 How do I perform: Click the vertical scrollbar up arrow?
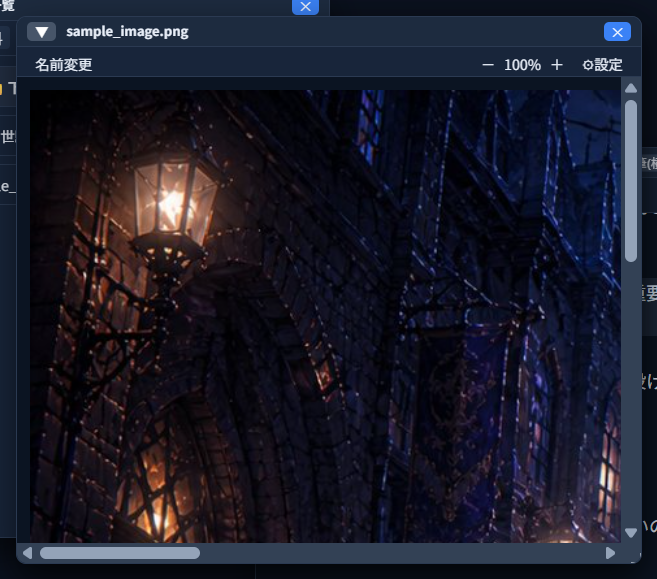pos(631,88)
